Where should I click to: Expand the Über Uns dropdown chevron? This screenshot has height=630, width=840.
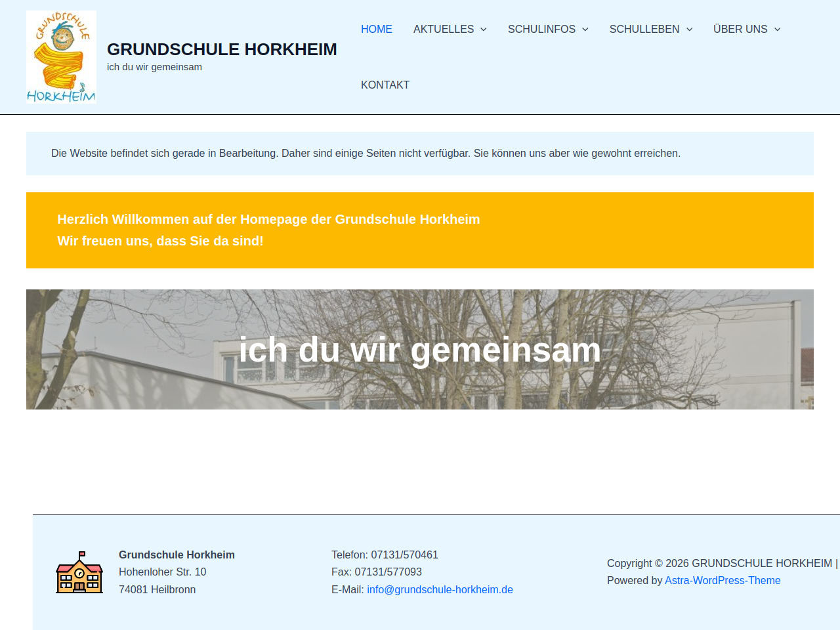[777, 30]
